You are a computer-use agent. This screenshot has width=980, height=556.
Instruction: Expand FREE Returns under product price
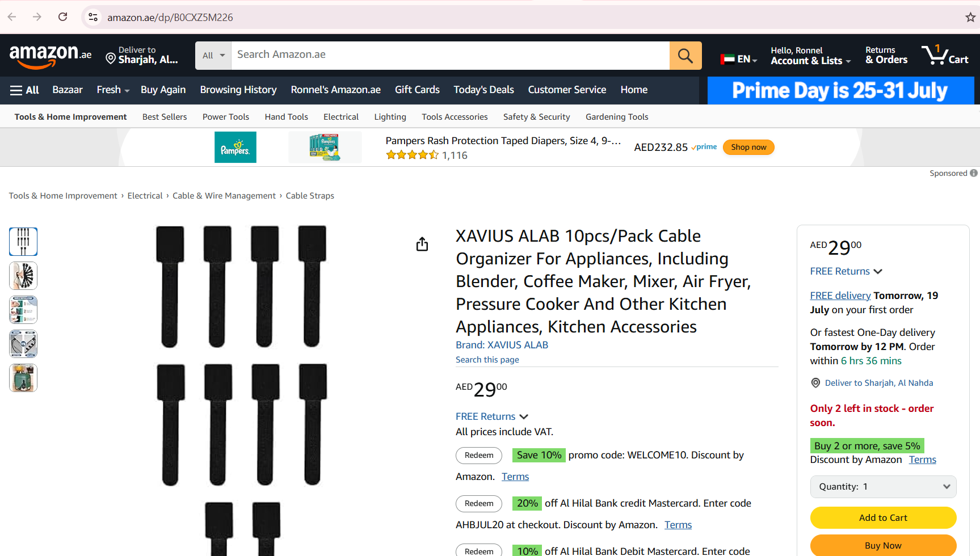(492, 416)
